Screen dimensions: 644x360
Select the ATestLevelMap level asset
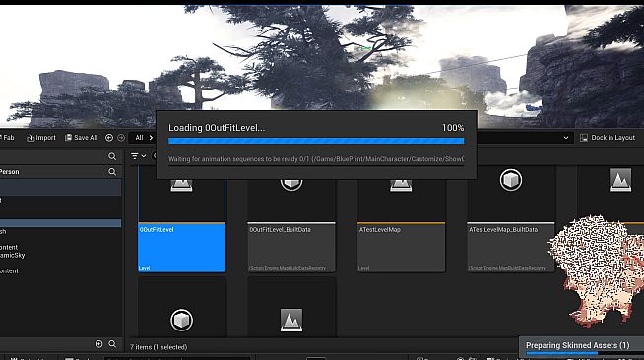(x=401, y=219)
